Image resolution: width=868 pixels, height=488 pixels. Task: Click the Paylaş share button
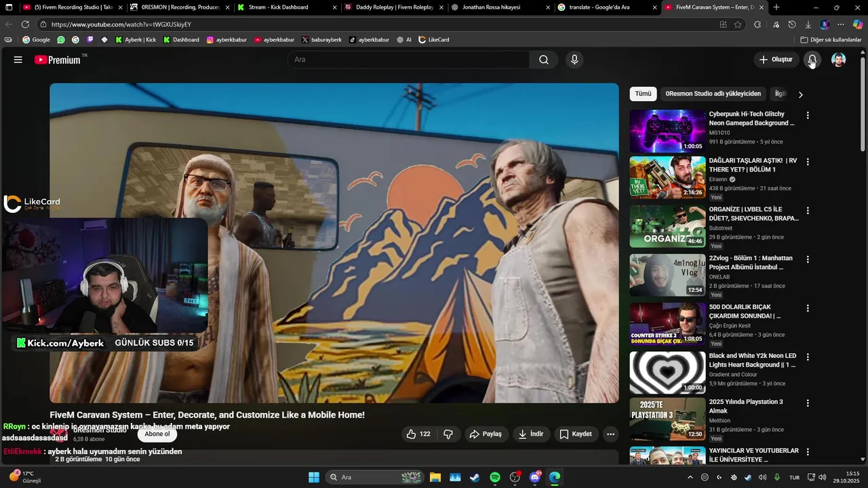[x=486, y=434]
